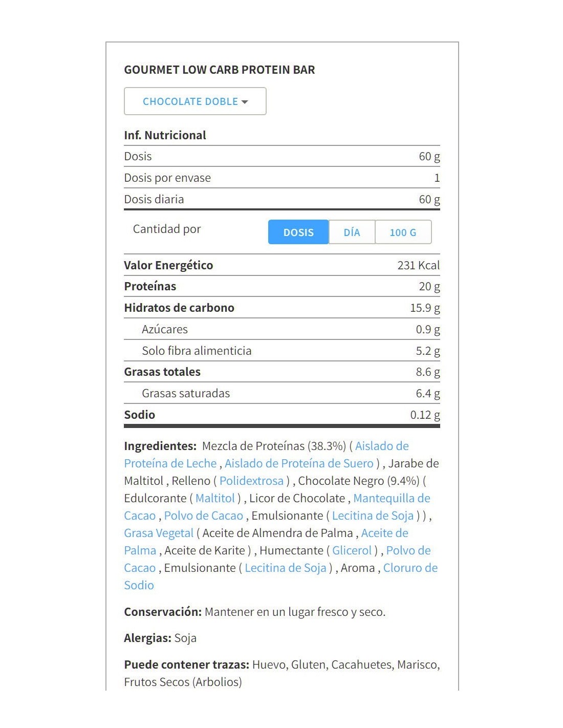Switch to the DÍA quantity tab

click(x=352, y=232)
